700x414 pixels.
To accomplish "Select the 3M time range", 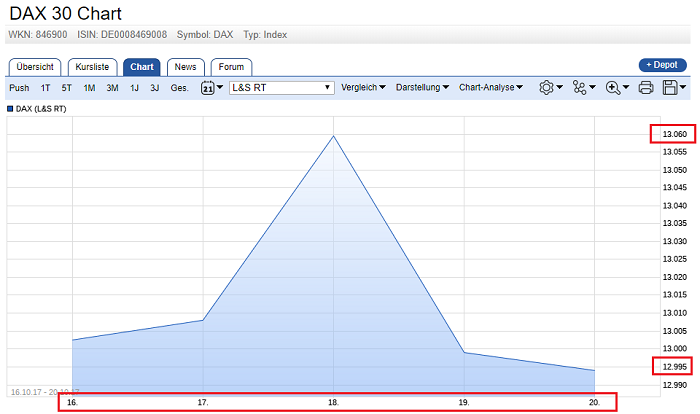I will tap(112, 88).
